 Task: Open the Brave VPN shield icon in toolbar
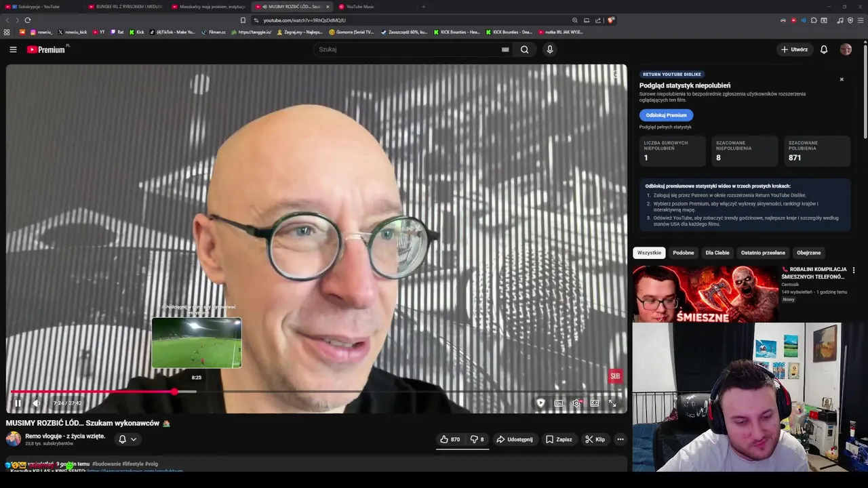(850, 20)
